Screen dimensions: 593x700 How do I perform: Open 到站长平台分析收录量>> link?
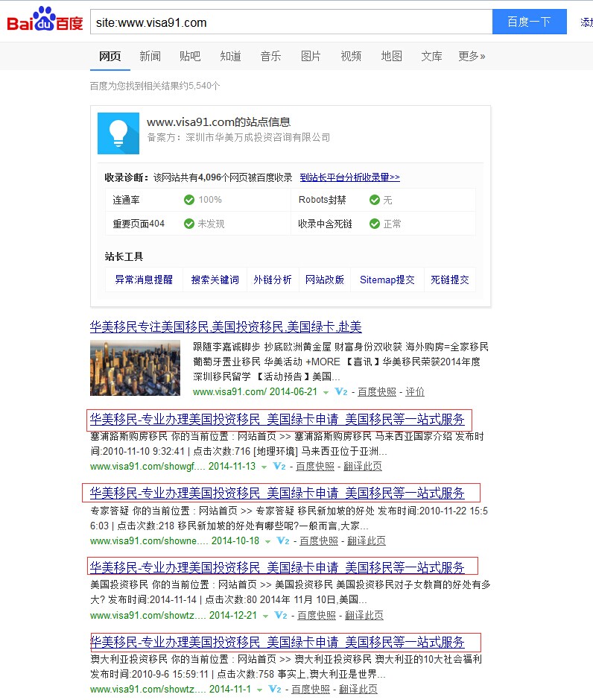tap(350, 177)
